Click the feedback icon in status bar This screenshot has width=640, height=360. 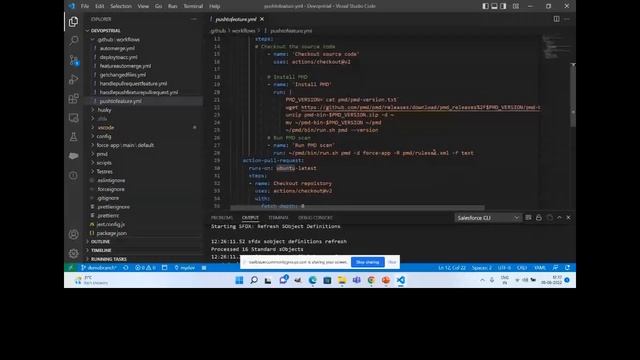click(x=556, y=268)
